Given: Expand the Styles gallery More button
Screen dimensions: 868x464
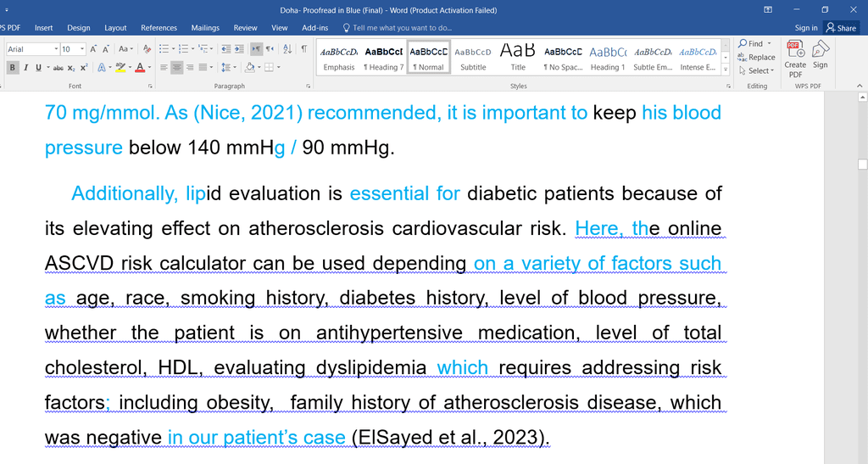Looking at the screenshot, I should click(x=726, y=70).
